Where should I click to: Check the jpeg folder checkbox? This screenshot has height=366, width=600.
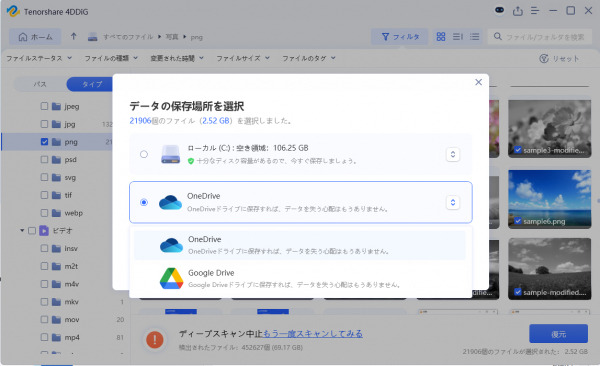point(44,106)
